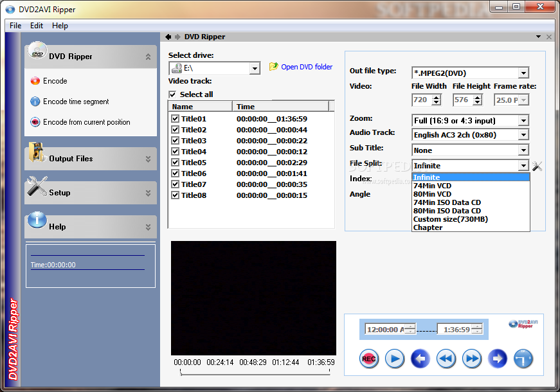
Task: Select Infinite in File Split list
Action: point(471,177)
